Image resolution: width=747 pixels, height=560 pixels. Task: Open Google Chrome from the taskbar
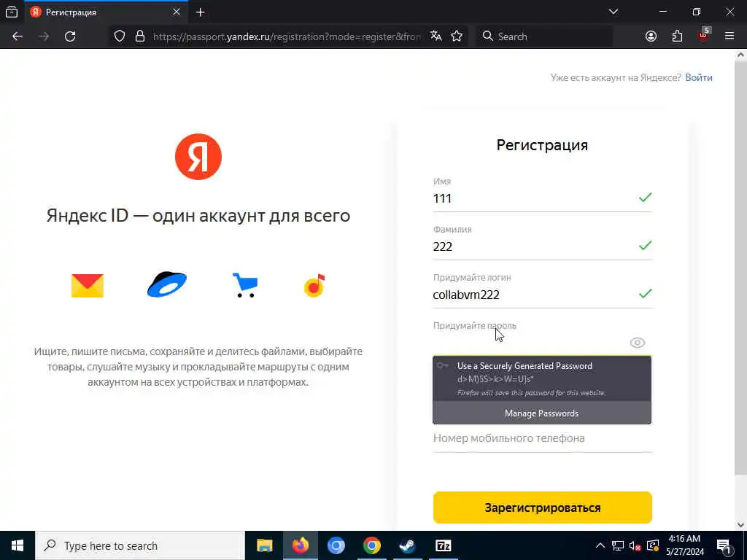[x=371, y=545]
